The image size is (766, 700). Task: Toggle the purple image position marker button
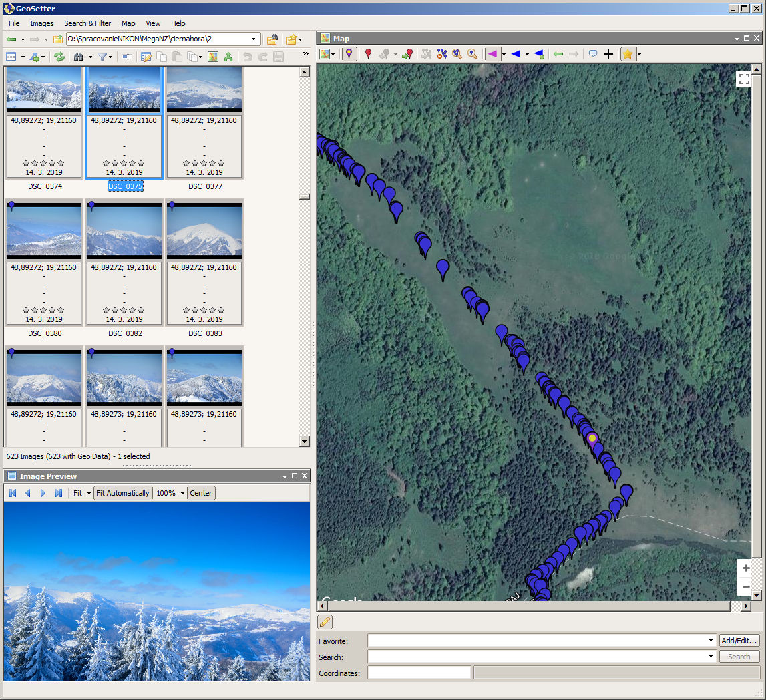pos(349,54)
